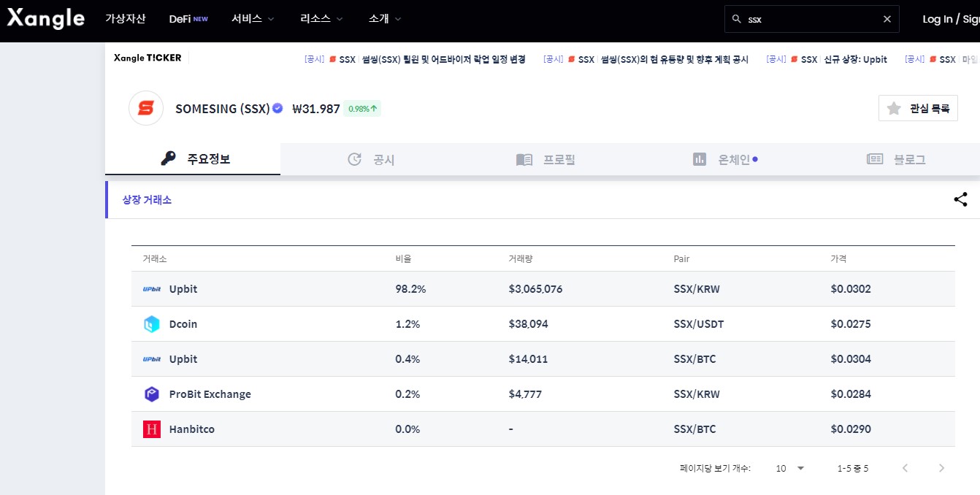Viewport: 980px width, 495px height.
Task: Add to 관심 목록 watchlist button
Action: click(918, 109)
